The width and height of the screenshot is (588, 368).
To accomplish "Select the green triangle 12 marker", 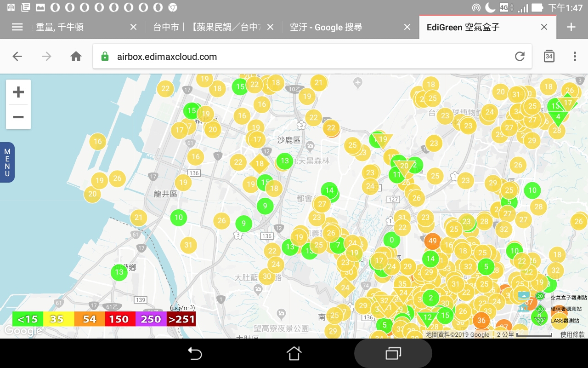I will (428, 317).
